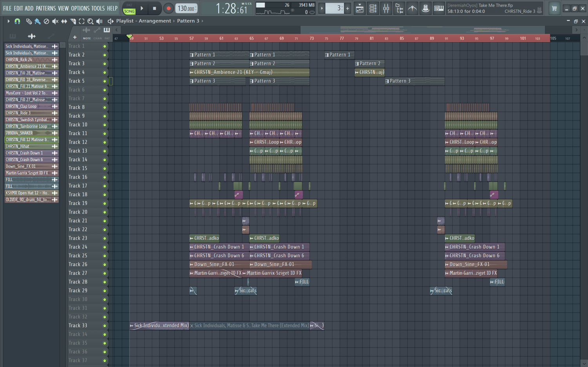The height and width of the screenshot is (367, 588).
Task: Open the pattern selector arrow beside 3
Action: click(322, 8)
